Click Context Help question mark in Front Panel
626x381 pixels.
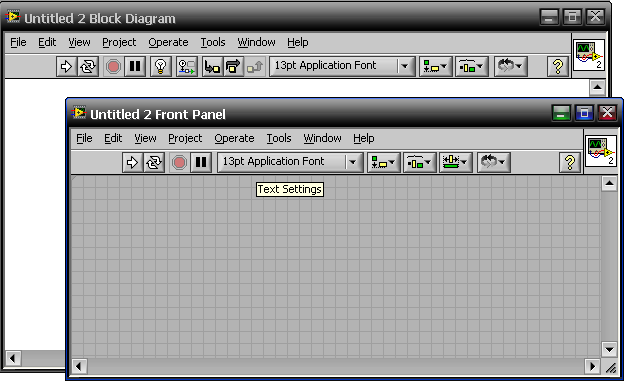(x=570, y=163)
